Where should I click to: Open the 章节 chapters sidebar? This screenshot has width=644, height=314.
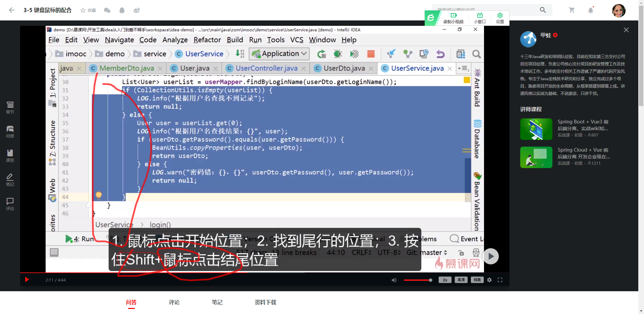point(10,108)
